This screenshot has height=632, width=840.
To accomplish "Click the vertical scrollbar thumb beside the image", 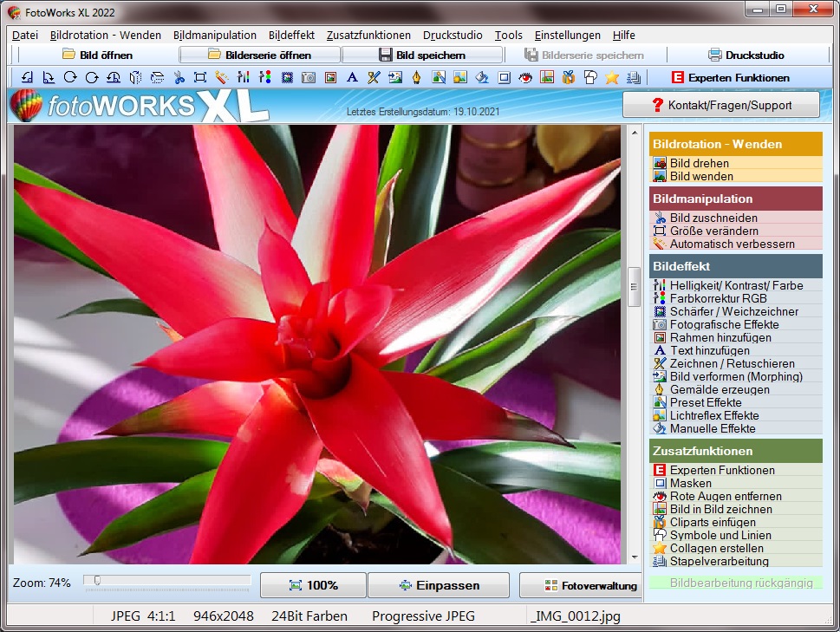I will click(635, 287).
